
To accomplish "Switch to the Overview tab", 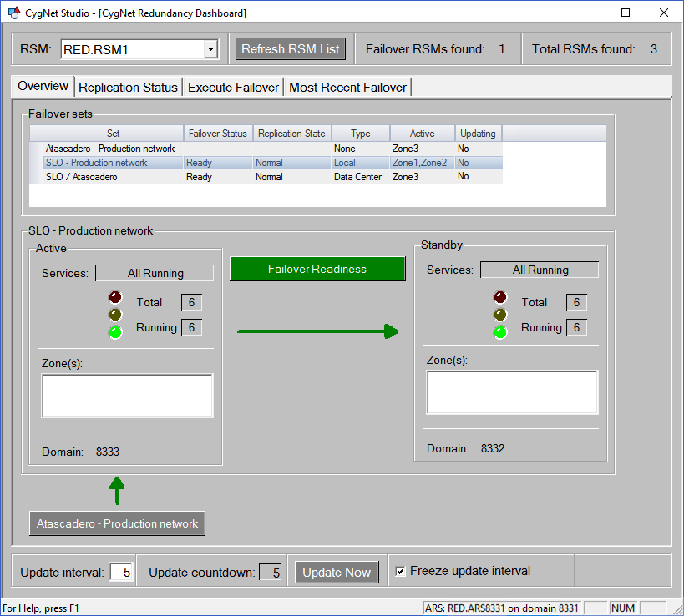I will (43, 86).
